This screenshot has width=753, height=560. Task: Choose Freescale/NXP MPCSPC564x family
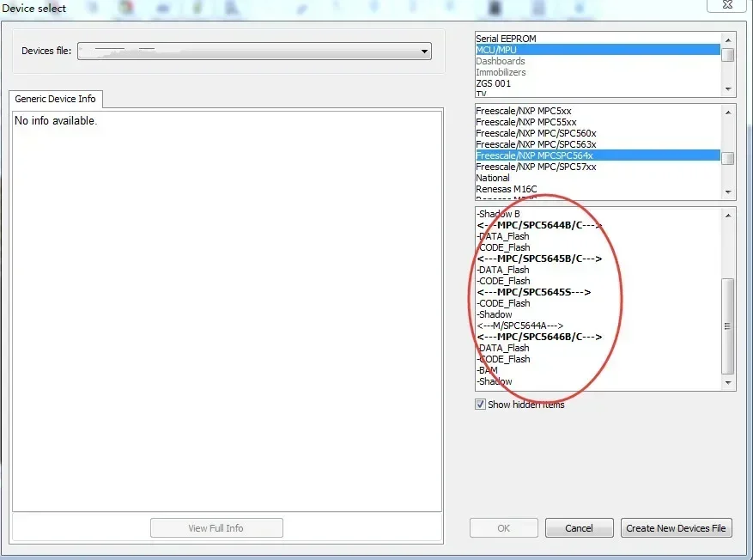pyautogui.click(x=598, y=155)
